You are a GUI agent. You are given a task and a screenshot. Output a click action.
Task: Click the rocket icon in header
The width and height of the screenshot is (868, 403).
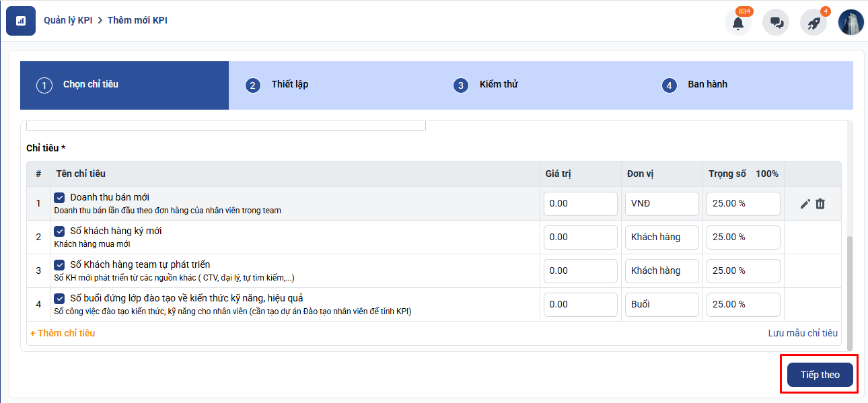tap(813, 23)
